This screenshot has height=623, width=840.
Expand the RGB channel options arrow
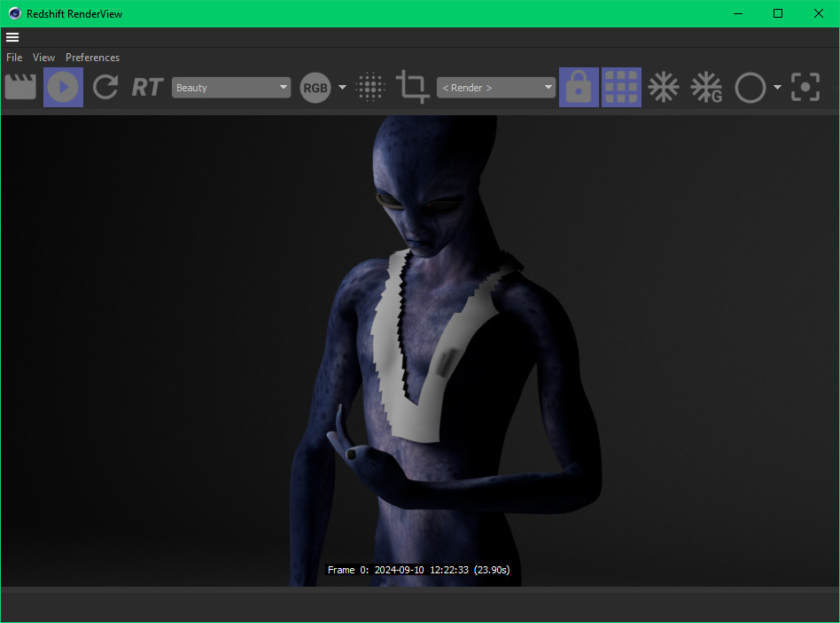(342, 88)
